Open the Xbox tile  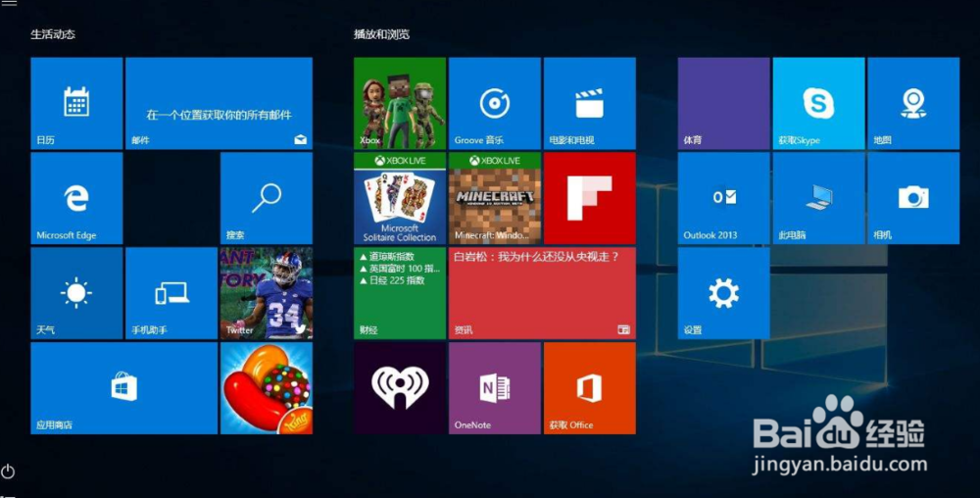point(400,103)
